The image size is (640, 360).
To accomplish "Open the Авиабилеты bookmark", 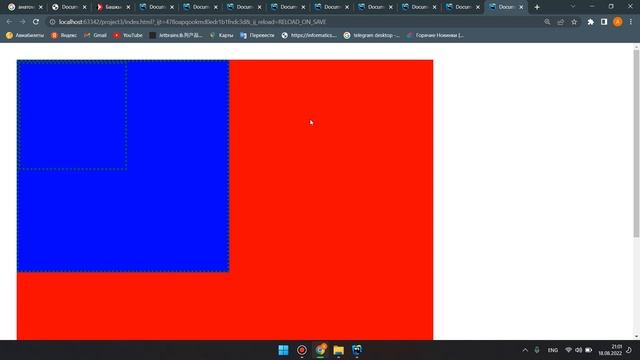I will pyautogui.click(x=25, y=36).
